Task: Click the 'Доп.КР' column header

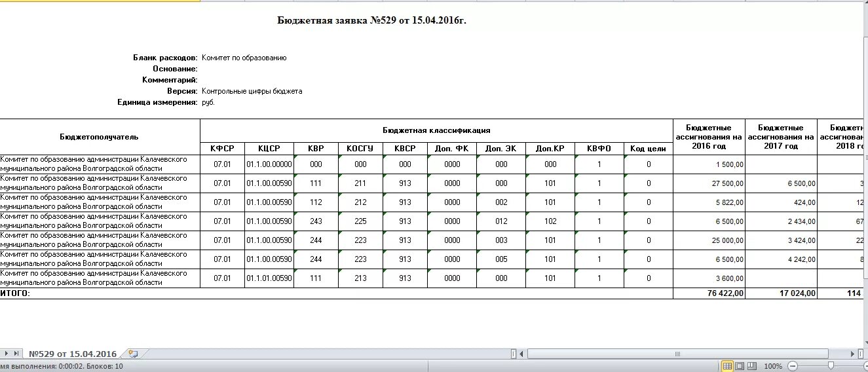Action: [550, 149]
